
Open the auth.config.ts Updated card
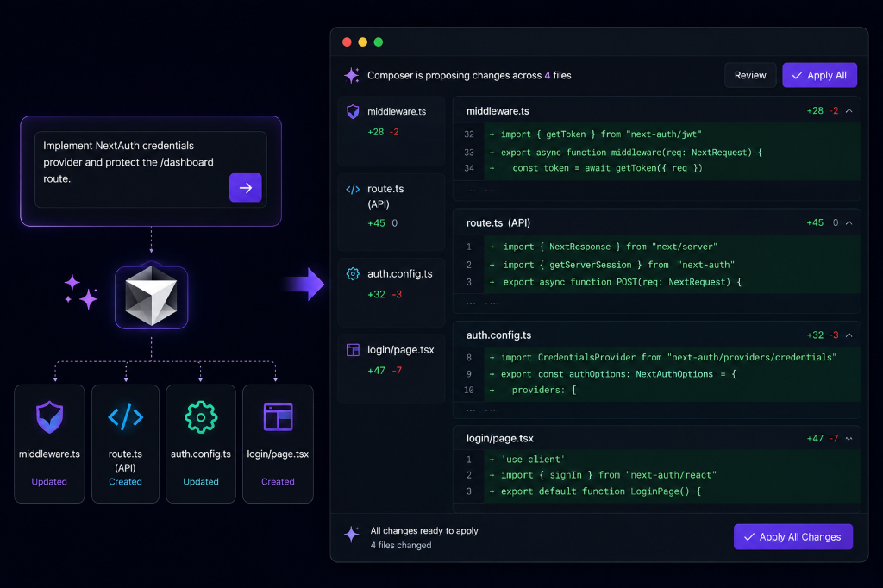click(201, 444)
